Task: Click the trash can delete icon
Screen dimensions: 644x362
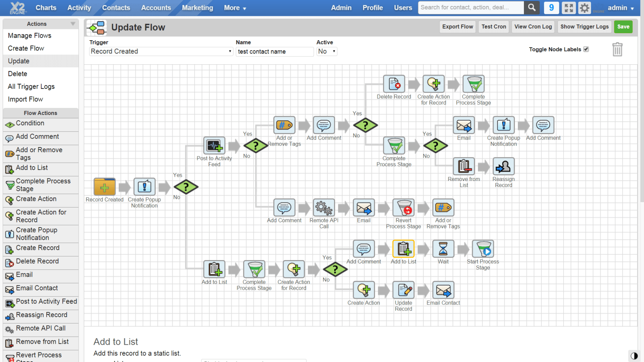Action: (x=617, y=49)
